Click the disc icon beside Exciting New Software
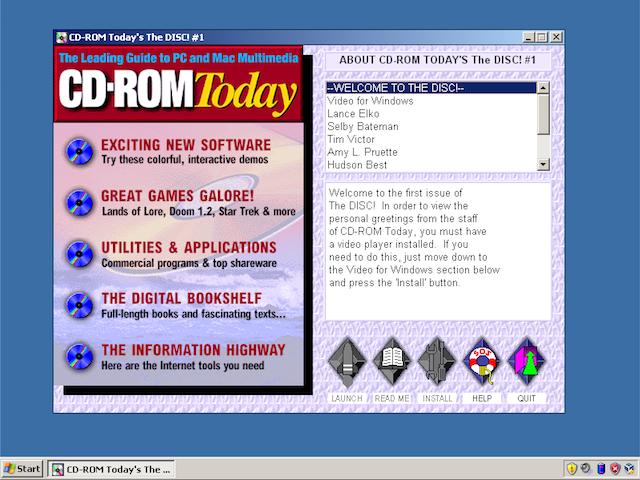Screen dimensions: 640x480 point(79,151)
